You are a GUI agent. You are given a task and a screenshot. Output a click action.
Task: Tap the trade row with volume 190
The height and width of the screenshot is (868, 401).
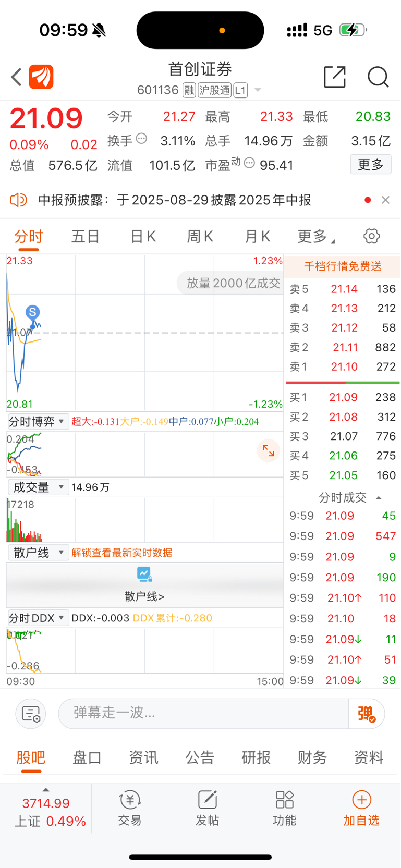click(343, 578)
